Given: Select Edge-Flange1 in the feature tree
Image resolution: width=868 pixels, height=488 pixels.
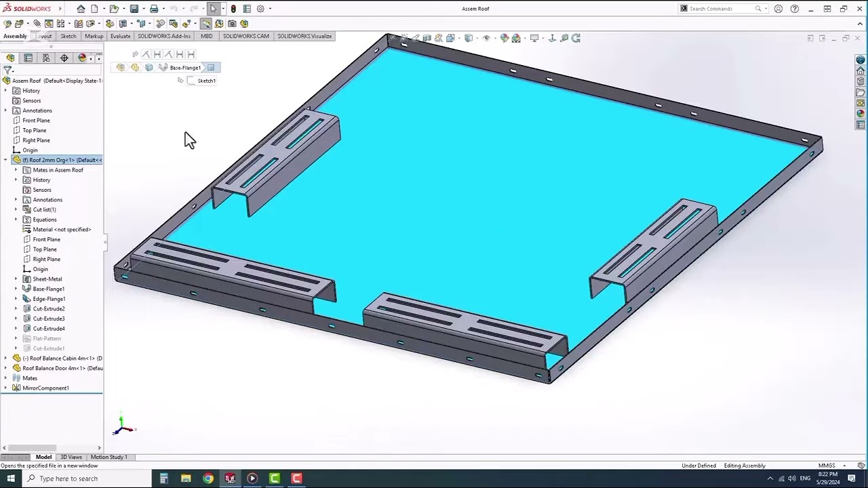Looking at the screenshot, I should [x=49, y=299].
